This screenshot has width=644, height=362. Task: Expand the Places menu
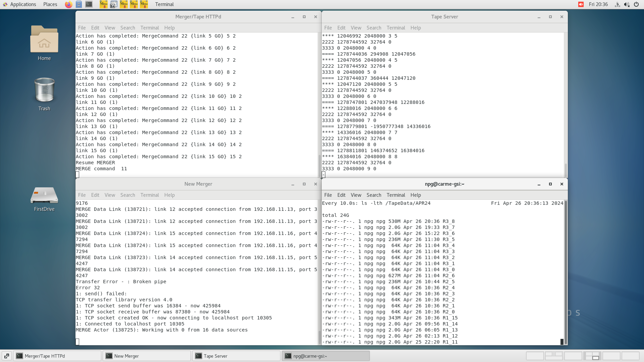pos(50,4)
